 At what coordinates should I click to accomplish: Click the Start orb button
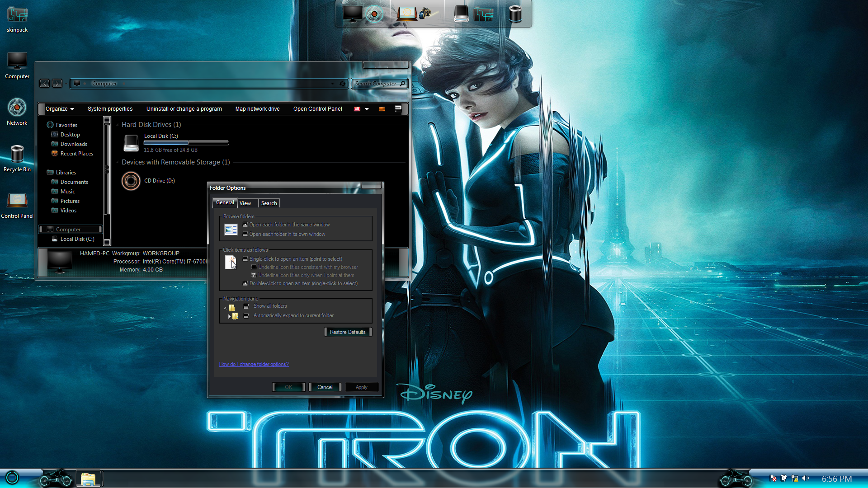pos(12,478)
